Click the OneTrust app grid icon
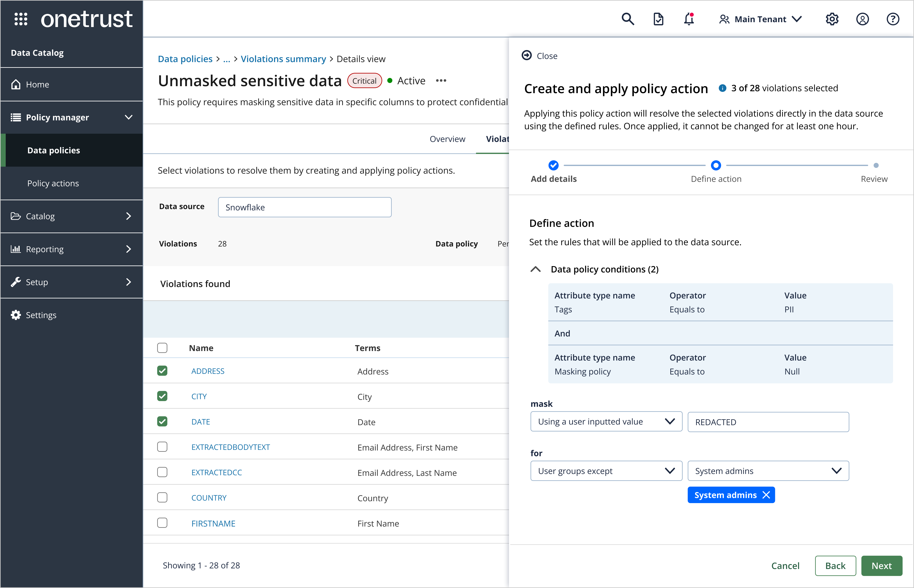Image resolution: width=914 pixels, height=588 pixels. [x=21, y=19]
